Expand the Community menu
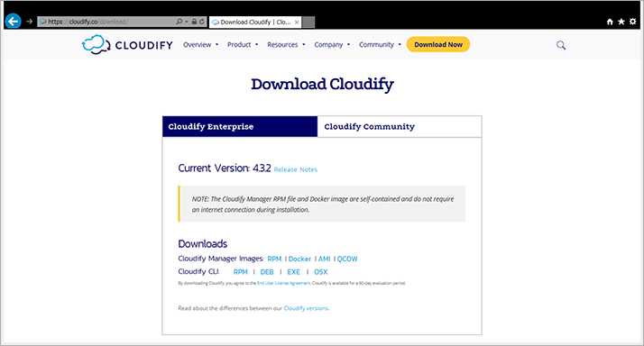644x346 pixels. point(380,45)
